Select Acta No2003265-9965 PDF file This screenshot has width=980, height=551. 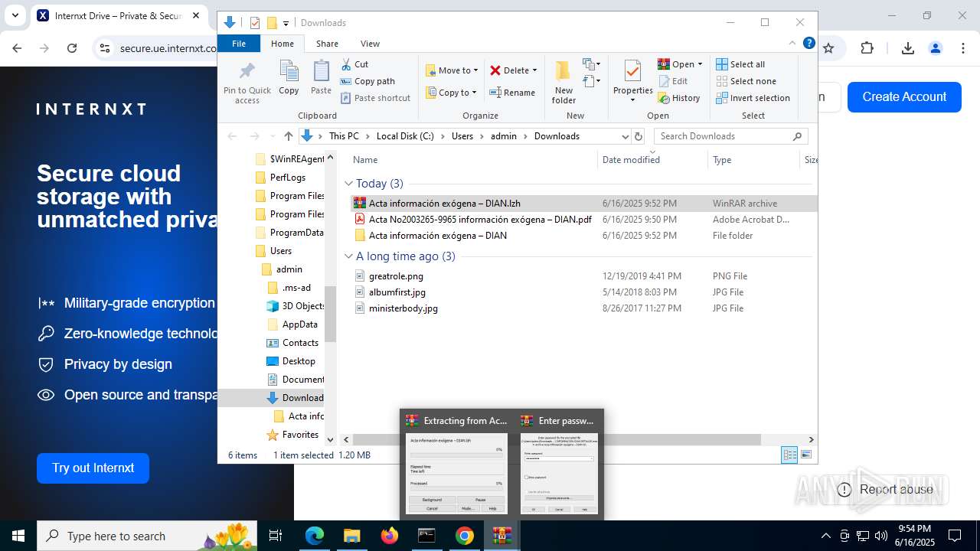480,220
